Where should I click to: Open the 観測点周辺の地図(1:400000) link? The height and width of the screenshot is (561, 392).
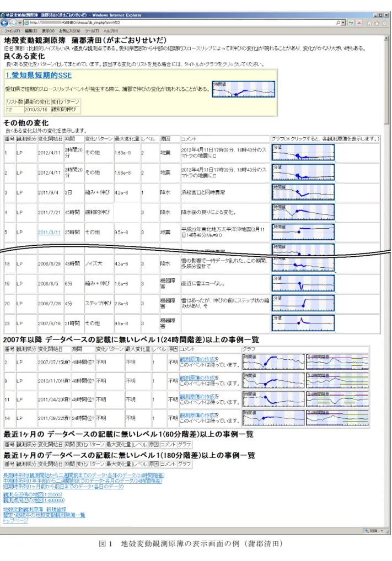coord(34,500)
